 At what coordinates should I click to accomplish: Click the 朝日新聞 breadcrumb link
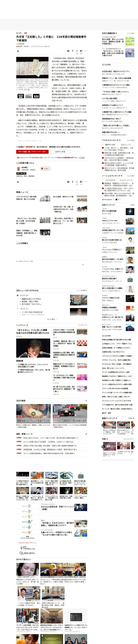click(19, 33)
